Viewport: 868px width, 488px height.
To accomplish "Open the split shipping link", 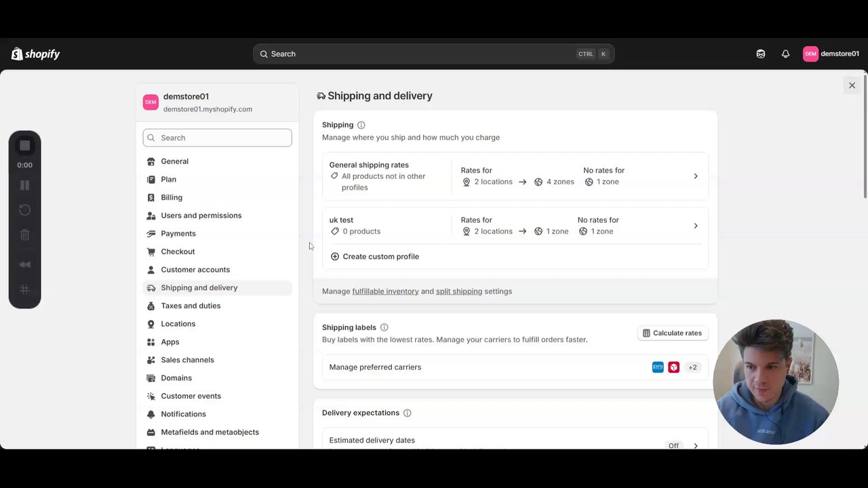I will click(x=459, y=291).
